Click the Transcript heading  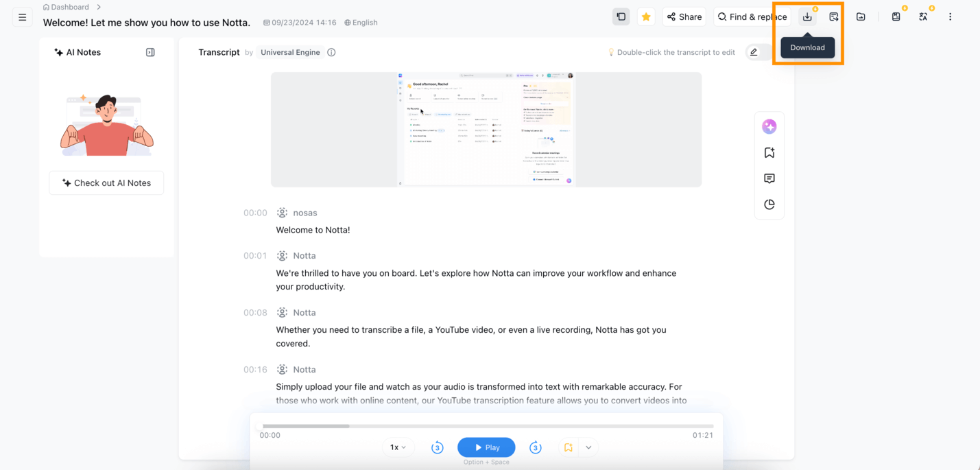pos(219,52)
